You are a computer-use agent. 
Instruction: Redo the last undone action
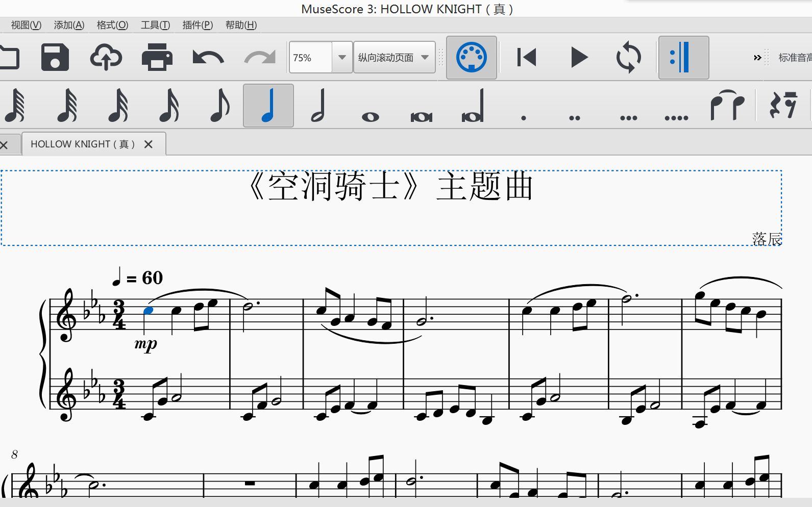[x=260, y=57]
